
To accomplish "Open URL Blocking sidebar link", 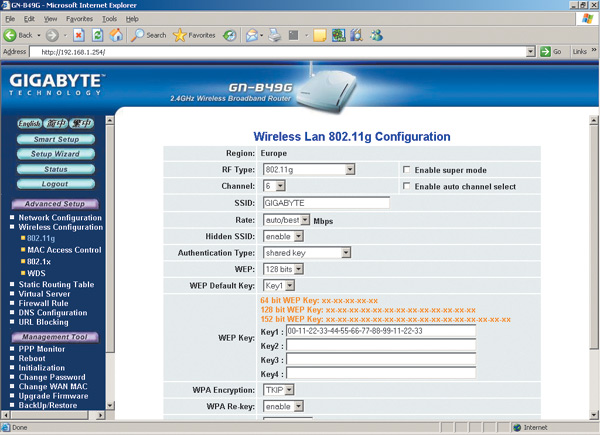I will pyautogui.click(x=43, y=322).
